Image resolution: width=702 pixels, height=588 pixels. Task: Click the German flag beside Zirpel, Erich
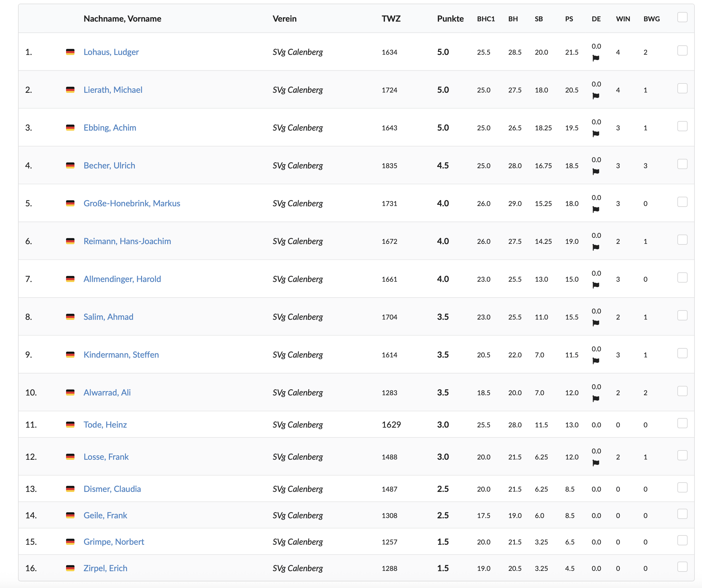[70, 568]
